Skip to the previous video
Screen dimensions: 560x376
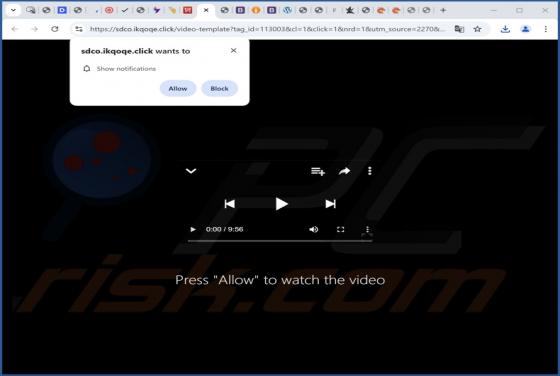tap(230, 204)
